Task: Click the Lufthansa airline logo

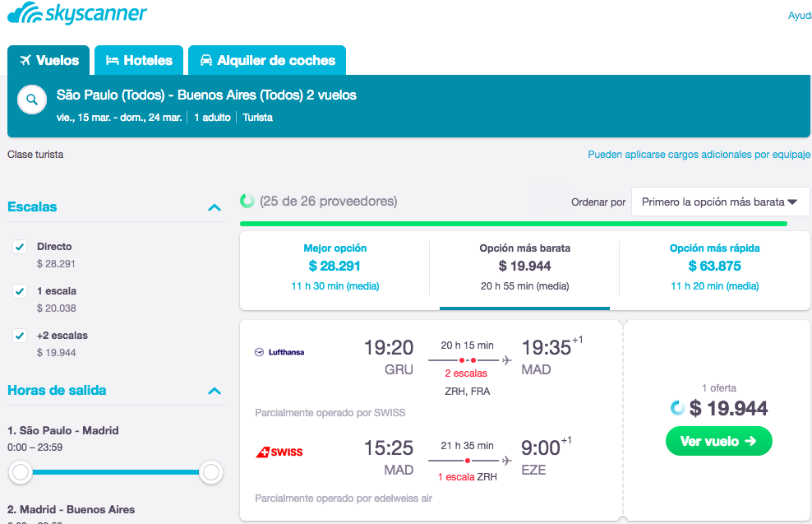Action: 279,352
